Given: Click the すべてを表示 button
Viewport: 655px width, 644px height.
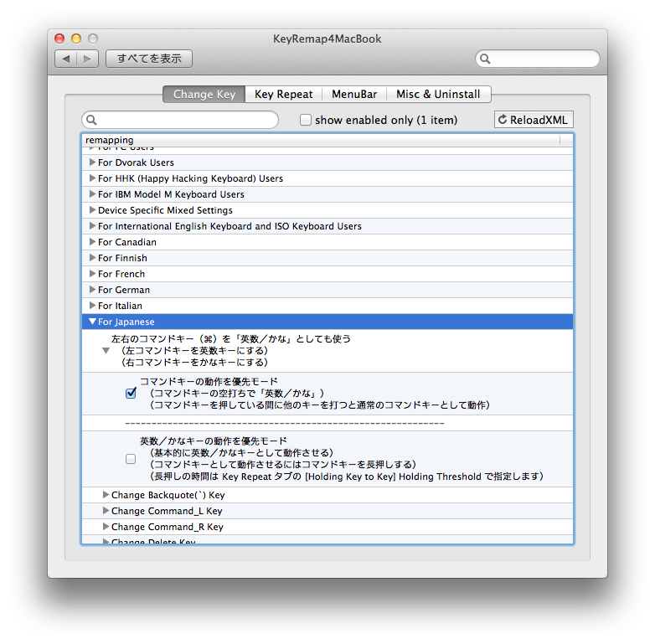Looking at the screenshot, I should coord(149,59).
